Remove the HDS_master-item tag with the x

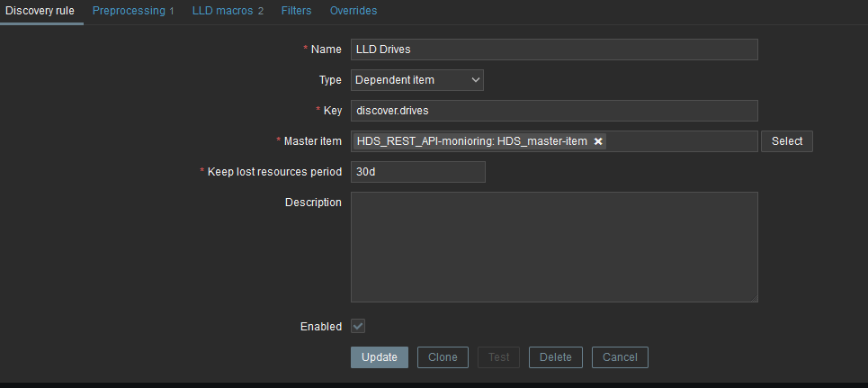(x=598, y=141)
